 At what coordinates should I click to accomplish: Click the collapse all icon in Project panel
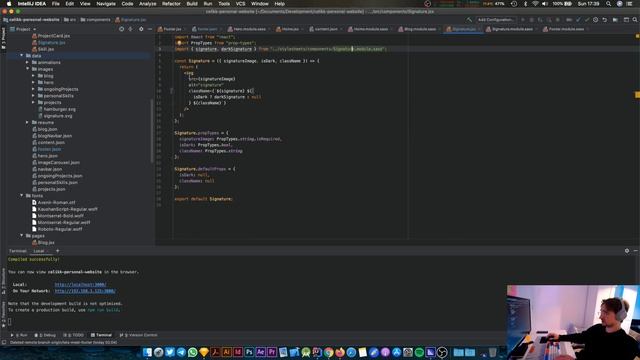point(131,29)
